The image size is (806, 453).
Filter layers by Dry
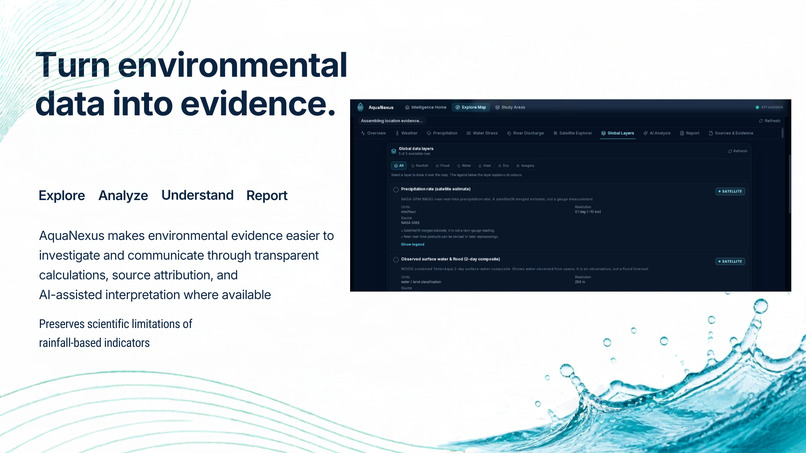pyautogui.click(x=503, y=166)
